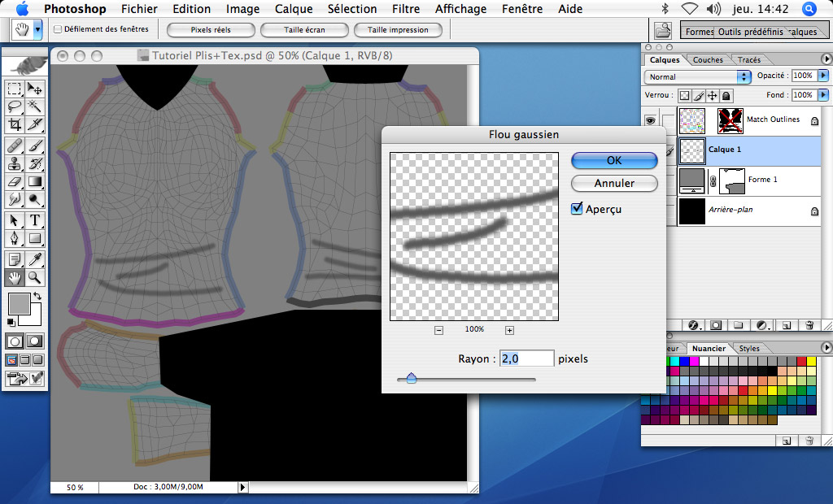Toggle lock position

[713, 96]
